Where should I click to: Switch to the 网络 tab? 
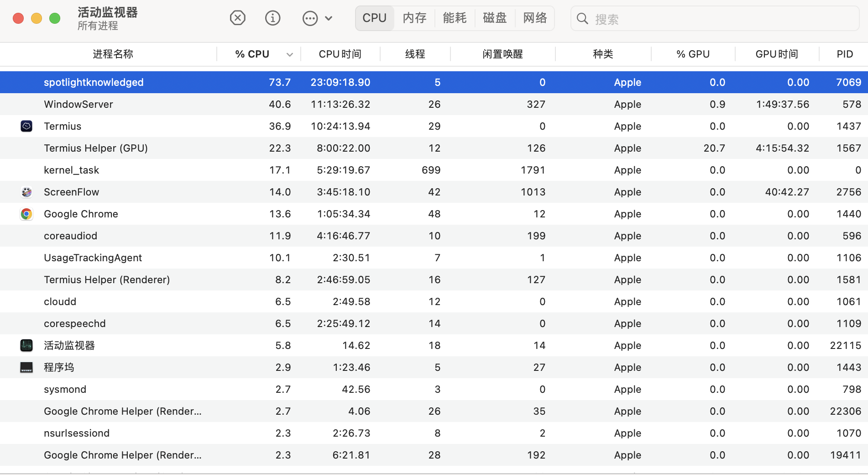coord(535,18)
